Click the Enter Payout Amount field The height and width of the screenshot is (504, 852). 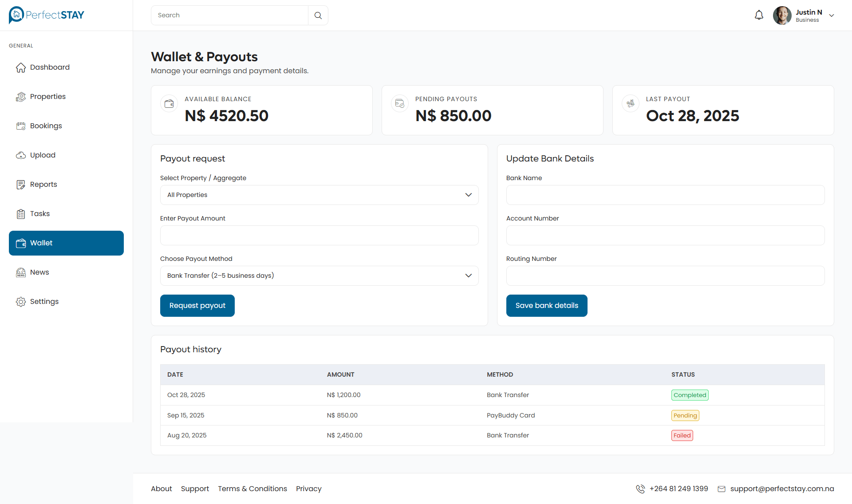tap(319, 235)
